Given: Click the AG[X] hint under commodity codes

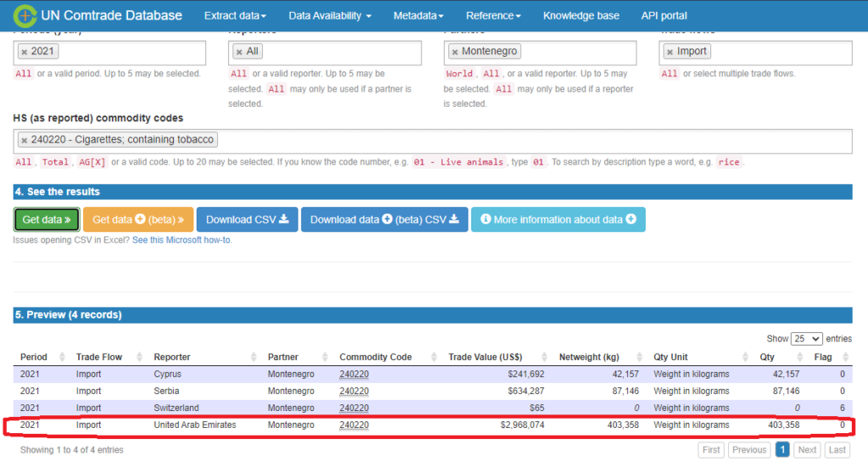Looking at the screenshot, I should click(x=92, y=162).
